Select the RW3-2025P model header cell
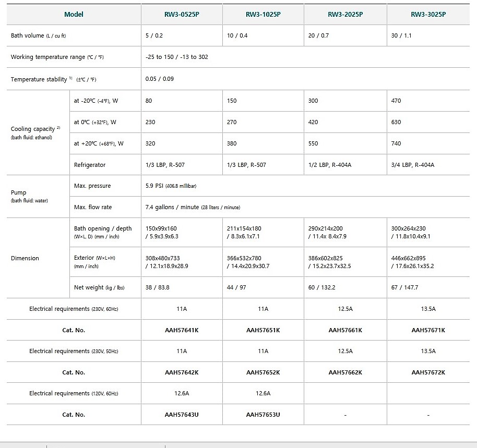This screenshot has width=477, height=448. (x=345, y=15)
